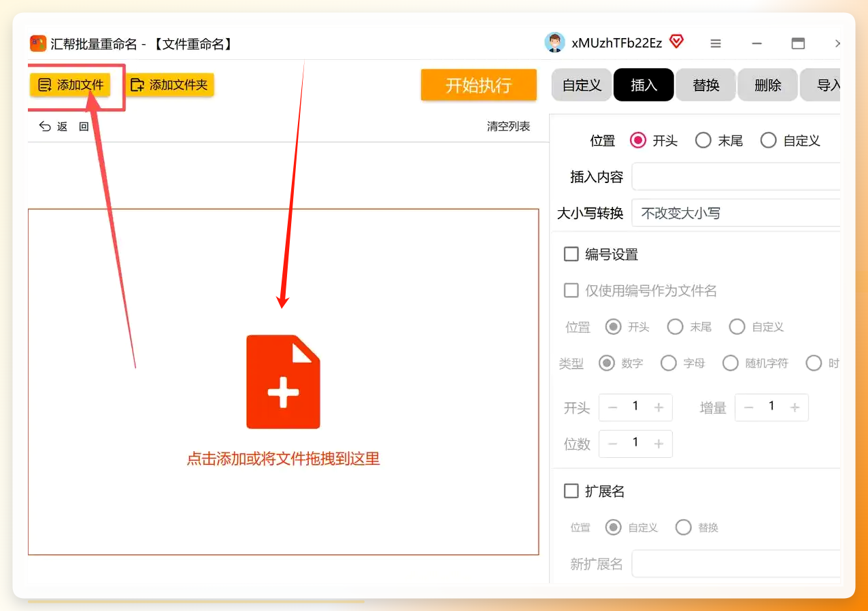Focus the 新扩展名 input field

pos(737,563)
